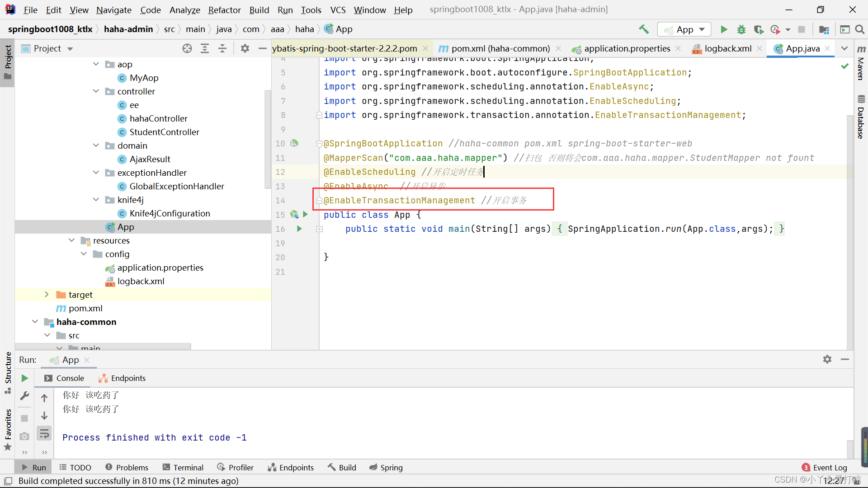Viewport: 868px width, 488px height.
Task: Open the Navigate menu
Action: tap(114, 9)
